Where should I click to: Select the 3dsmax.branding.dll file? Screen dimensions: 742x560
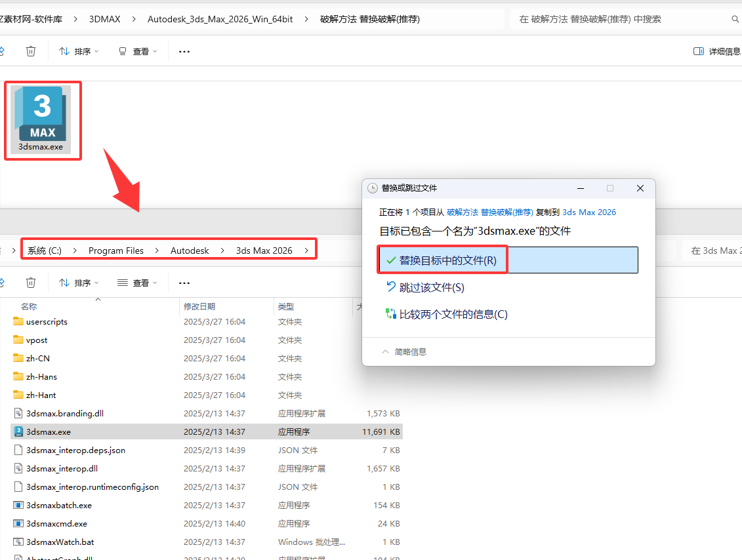[x=64, y=414]
